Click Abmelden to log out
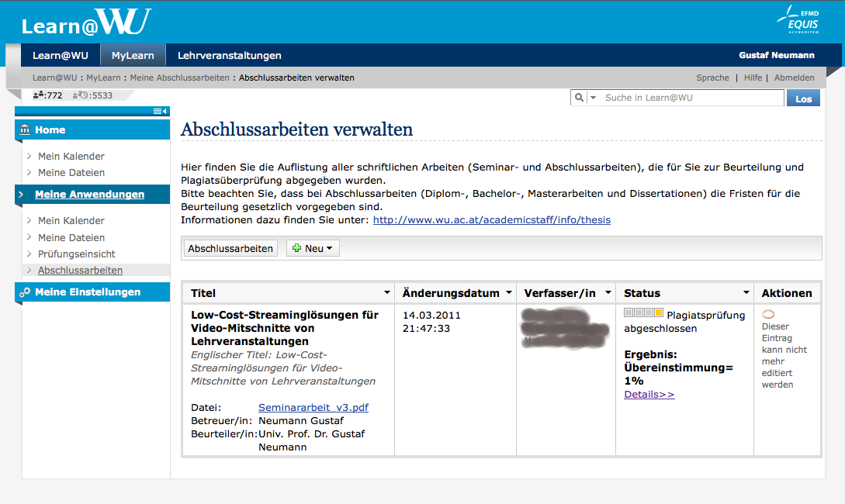 click(795, 78)
